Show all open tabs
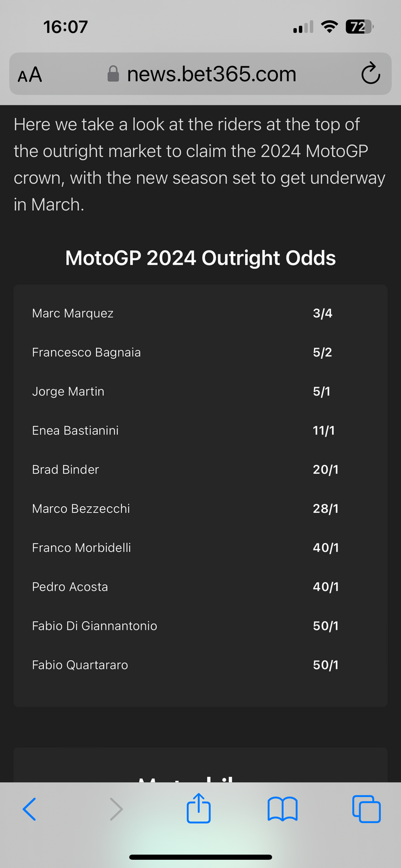Screen dimensions: 401x868 (366, 809)
